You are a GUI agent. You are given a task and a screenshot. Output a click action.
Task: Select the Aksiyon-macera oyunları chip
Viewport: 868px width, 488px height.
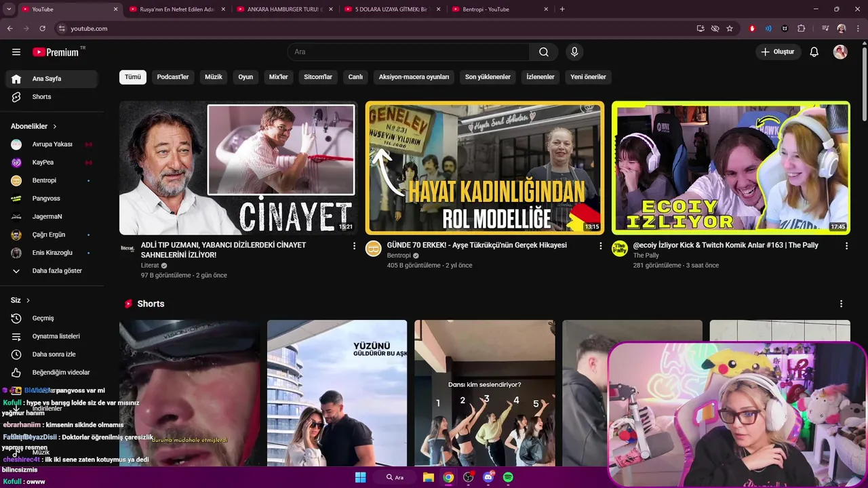coord(414,77)
